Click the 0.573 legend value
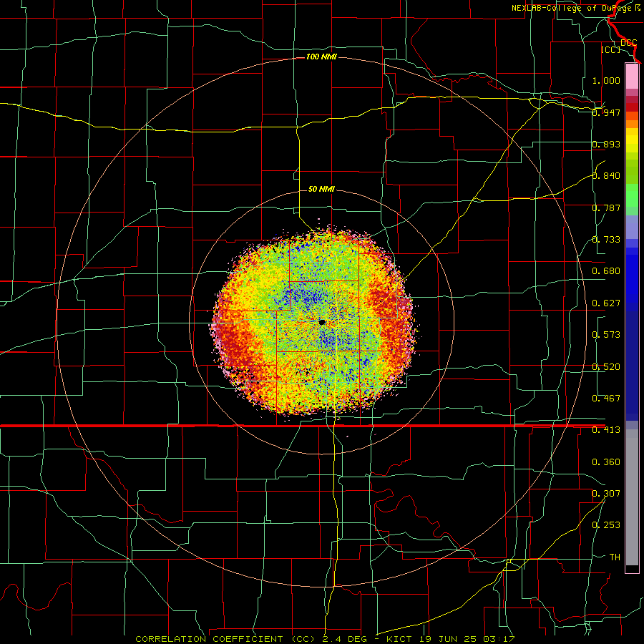644x644 pixels. tap(606, 335)
